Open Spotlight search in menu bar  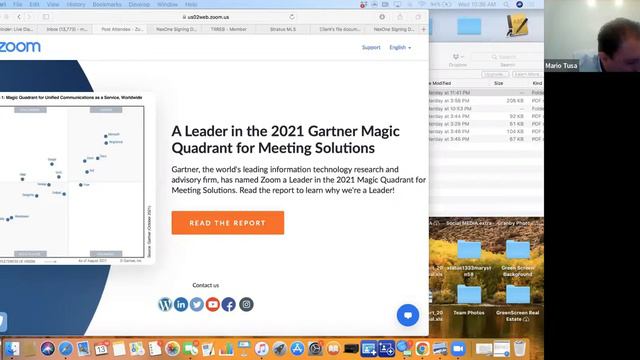coord(506,4)
